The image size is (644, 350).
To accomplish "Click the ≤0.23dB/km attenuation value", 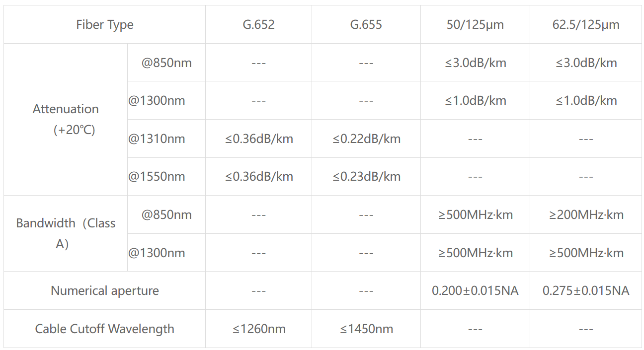I will pyautogui.click(x=366, y=176).
